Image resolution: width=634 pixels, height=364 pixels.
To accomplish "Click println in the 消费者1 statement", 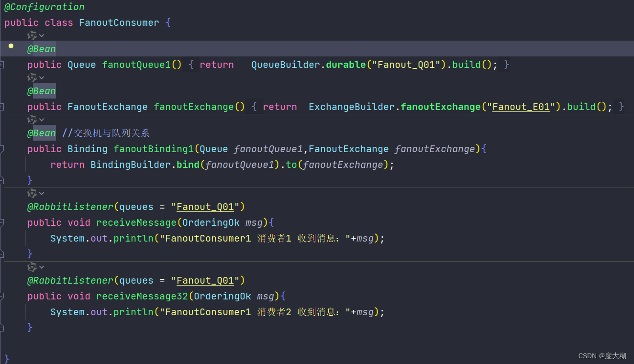I will [133, 238].
